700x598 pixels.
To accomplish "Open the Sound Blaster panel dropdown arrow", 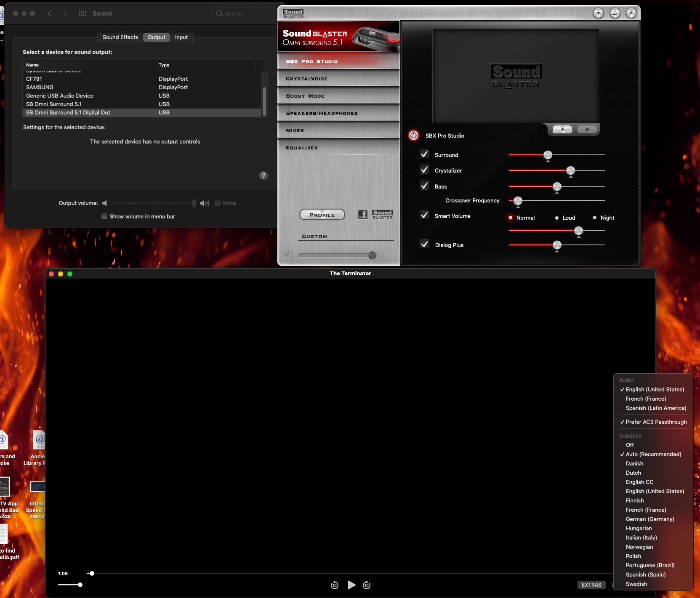I will tap(598, 13).
